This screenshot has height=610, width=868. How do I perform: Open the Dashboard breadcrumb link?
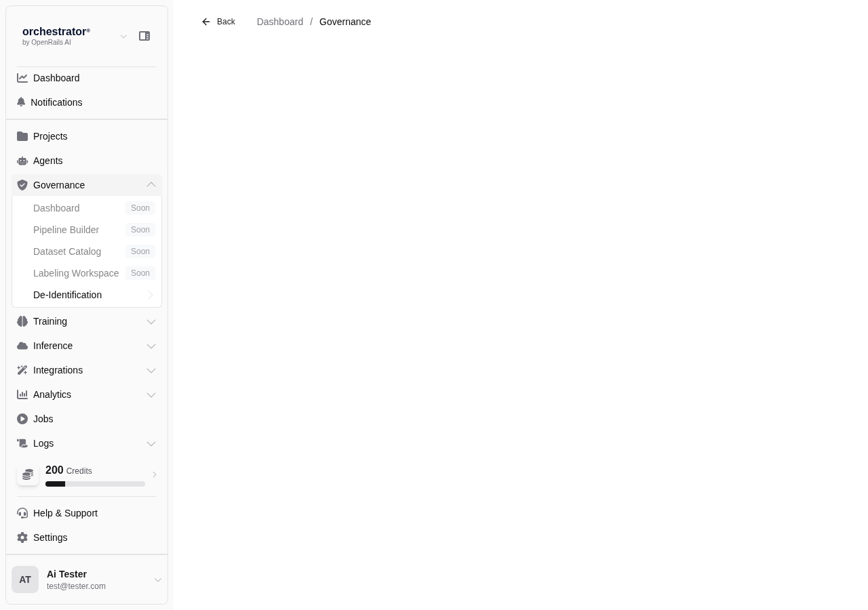[280, 22]
